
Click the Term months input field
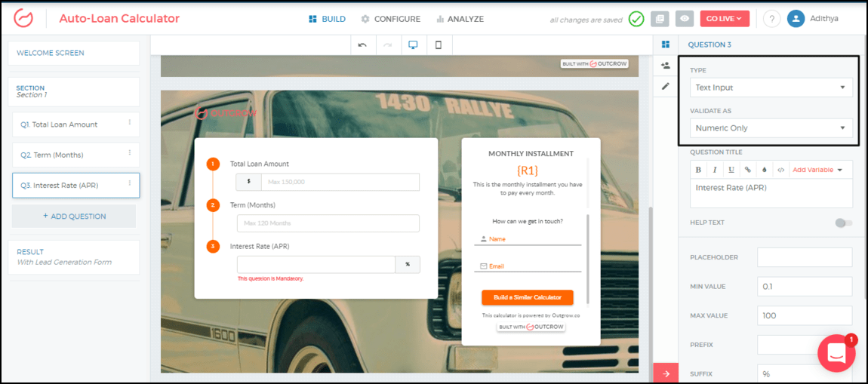pos(328,223)
